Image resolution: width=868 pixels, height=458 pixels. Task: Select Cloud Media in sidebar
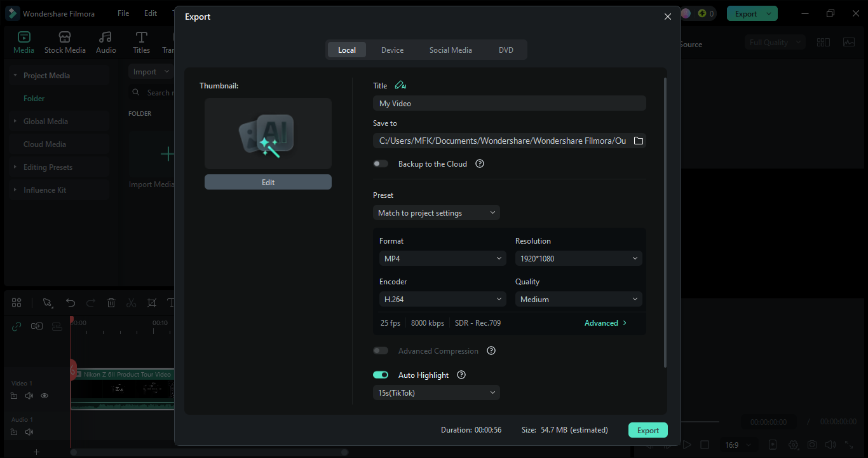click(44, 144)
